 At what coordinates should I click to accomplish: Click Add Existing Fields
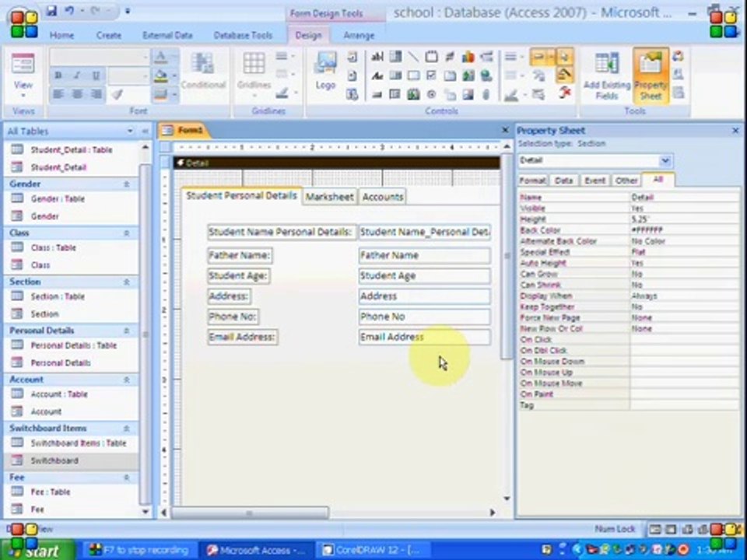click(607, 76)
